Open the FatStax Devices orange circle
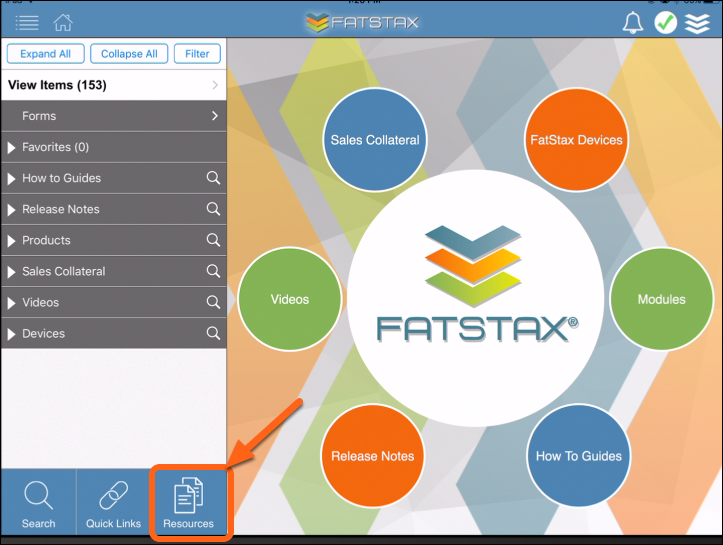723x545 pixels. click(x=576, y=140)
